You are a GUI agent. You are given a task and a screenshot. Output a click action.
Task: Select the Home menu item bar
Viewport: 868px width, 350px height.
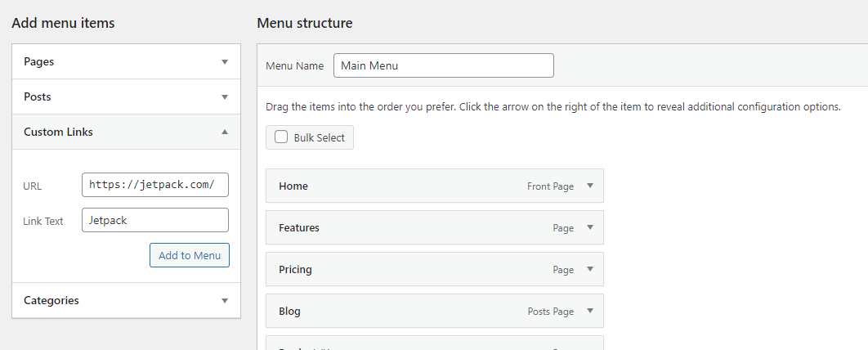click(x=435, y=186)
